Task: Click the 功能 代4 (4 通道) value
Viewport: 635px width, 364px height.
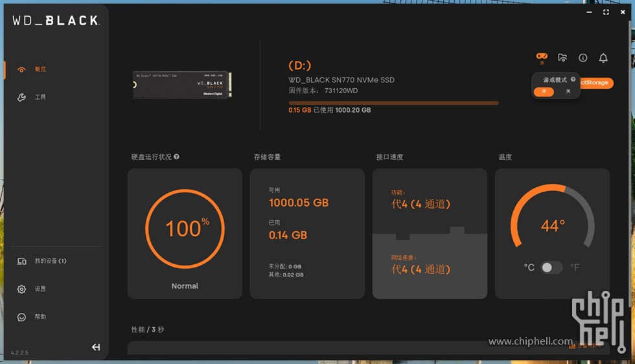Action: click(421, 203)
